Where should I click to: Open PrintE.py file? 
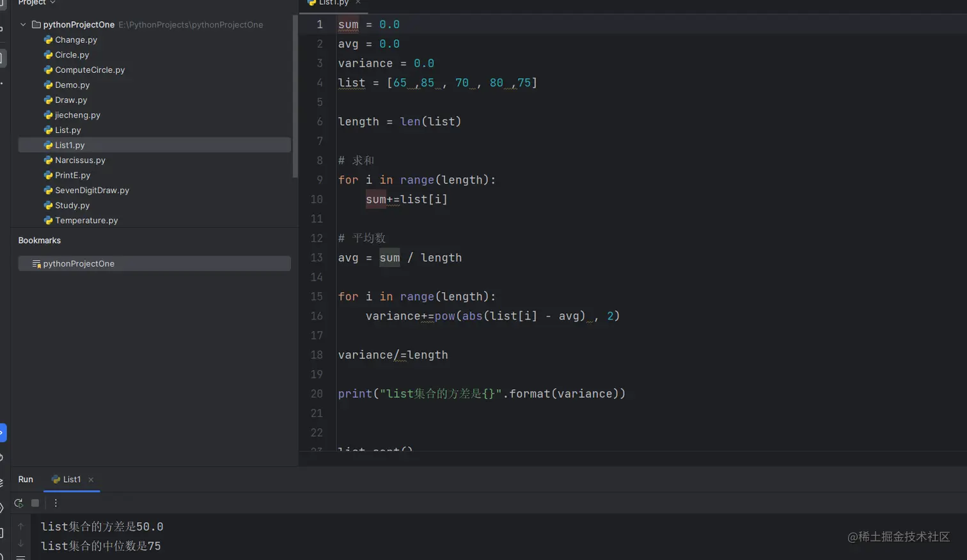72,175
